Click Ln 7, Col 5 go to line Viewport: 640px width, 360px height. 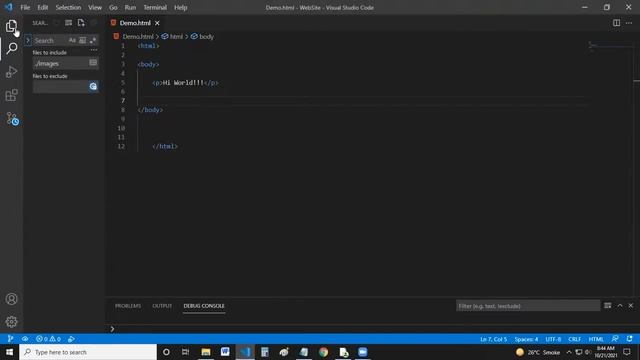493,339
